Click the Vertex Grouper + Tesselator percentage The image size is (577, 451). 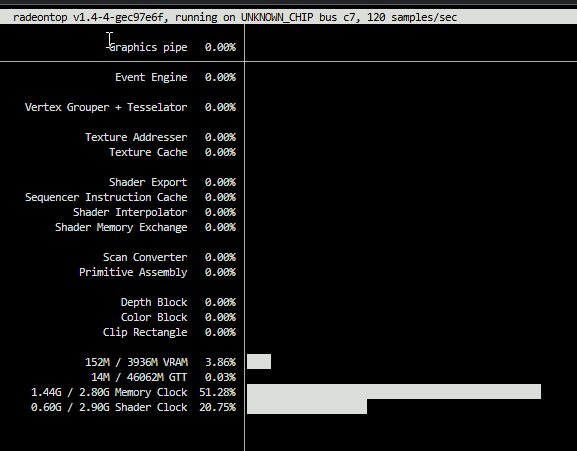pos(220,107)
